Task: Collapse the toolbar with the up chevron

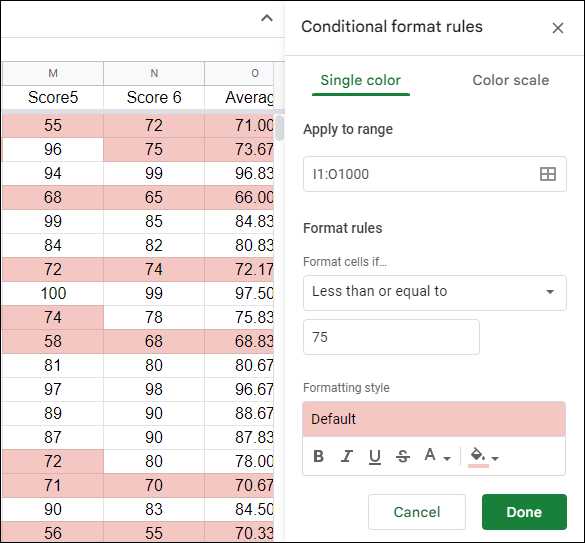Action: tap(266, 18)
